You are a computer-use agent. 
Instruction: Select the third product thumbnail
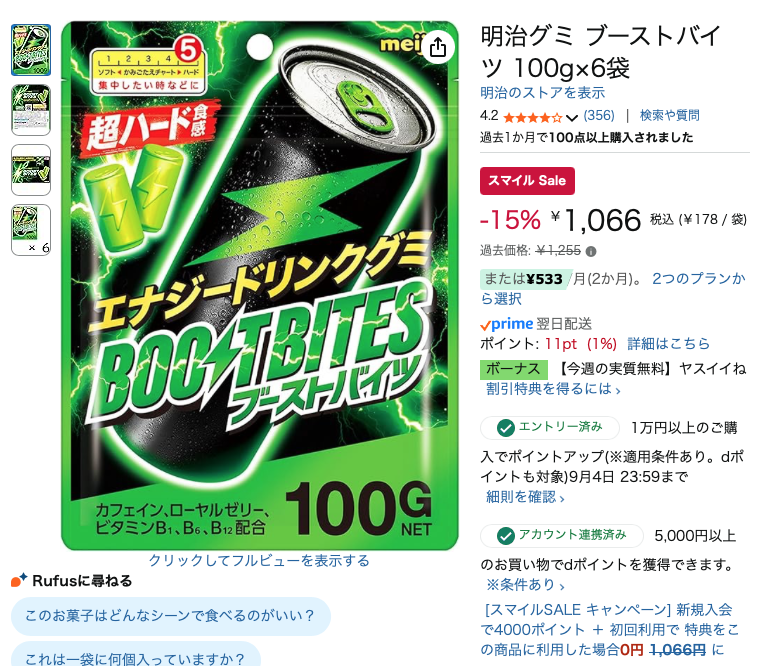(x=31, y=170)
